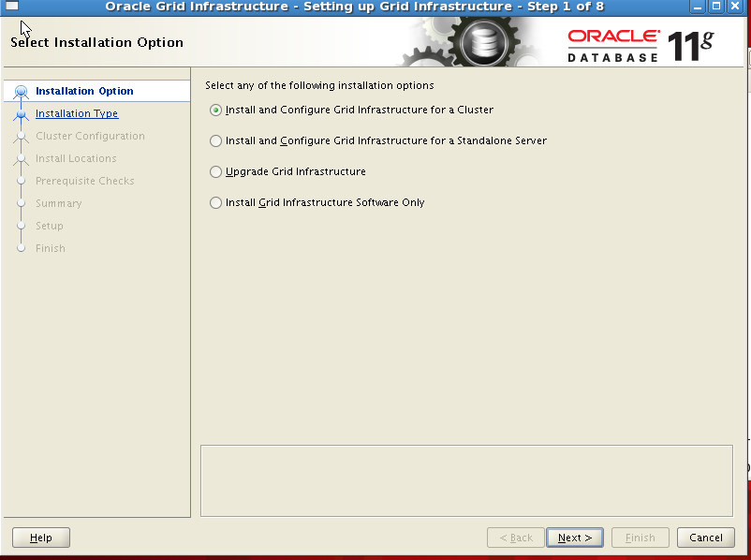Close the installer window with X
Image resolution: width=751 pixels, height=560 pixels.
coord(735,7)
